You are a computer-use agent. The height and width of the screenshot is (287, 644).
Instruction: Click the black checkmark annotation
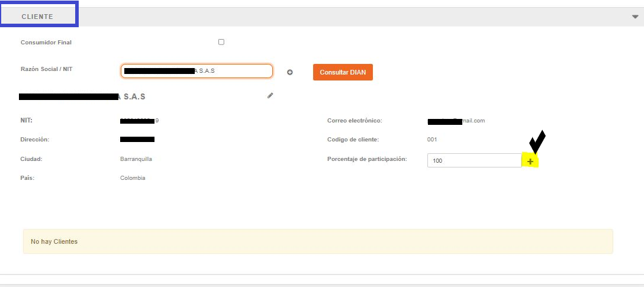tap(536, 142)
